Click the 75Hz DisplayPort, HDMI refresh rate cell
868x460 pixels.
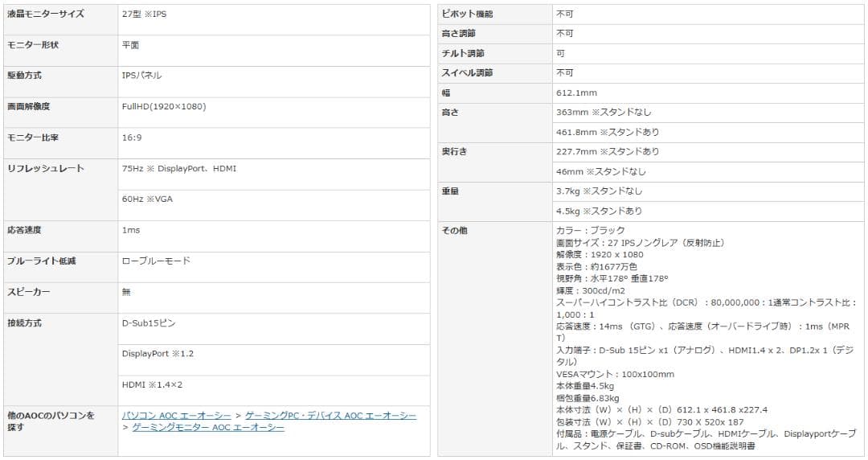(179, 169)
